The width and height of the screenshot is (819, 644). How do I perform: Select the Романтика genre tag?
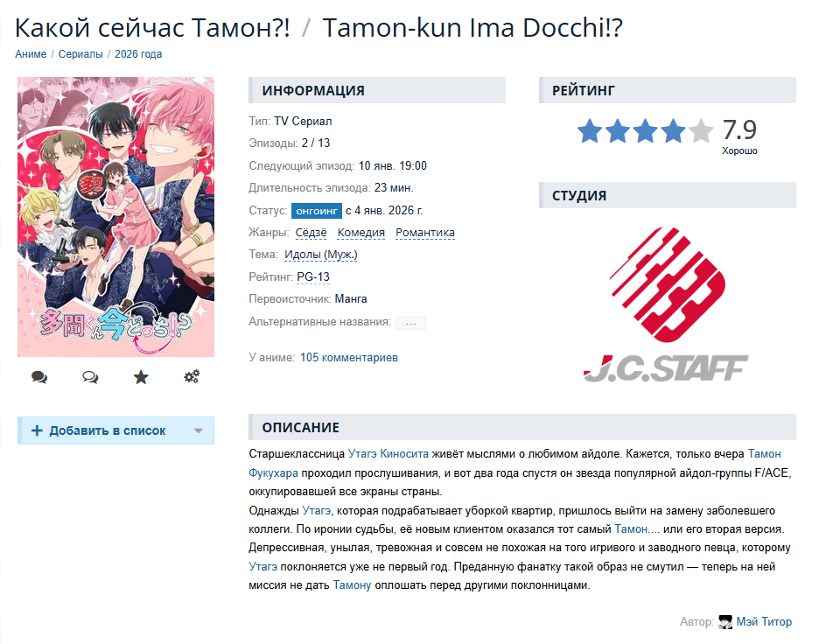(425, 233)
